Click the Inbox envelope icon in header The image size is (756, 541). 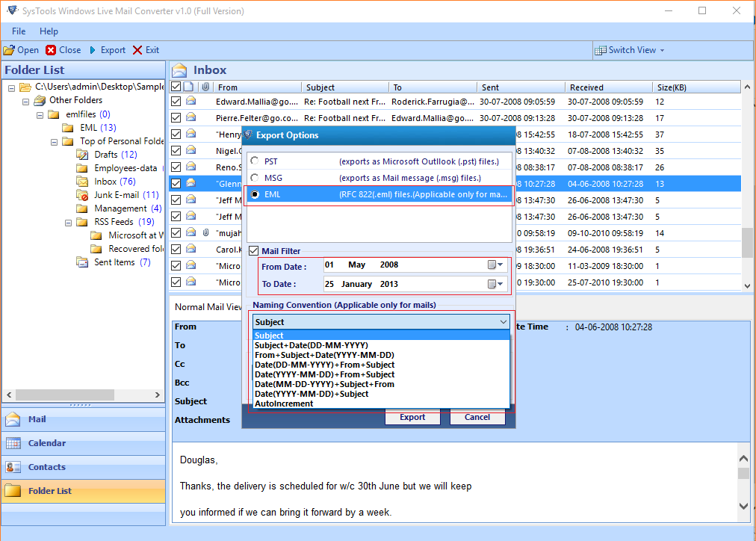pos(179,70)
